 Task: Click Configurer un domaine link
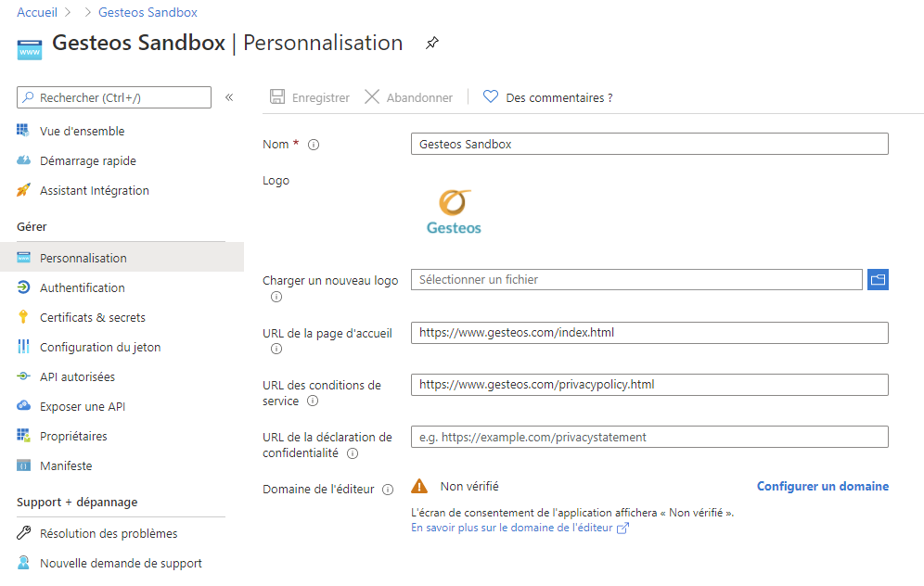point(822,486)
